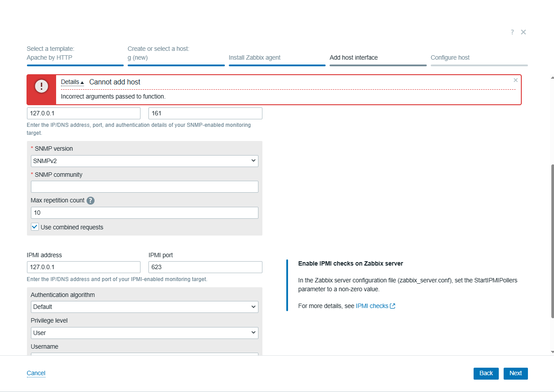Image resolution: width=554 pixels, height=392 pixels.
Task: Collapse the error Details toggle
Action: click(72, 82)
